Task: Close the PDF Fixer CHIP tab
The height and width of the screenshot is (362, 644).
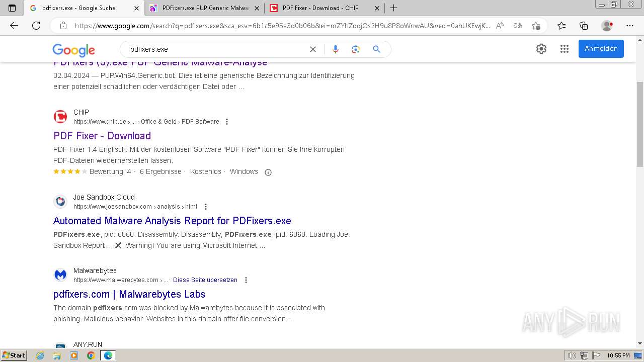Action: 377,8
